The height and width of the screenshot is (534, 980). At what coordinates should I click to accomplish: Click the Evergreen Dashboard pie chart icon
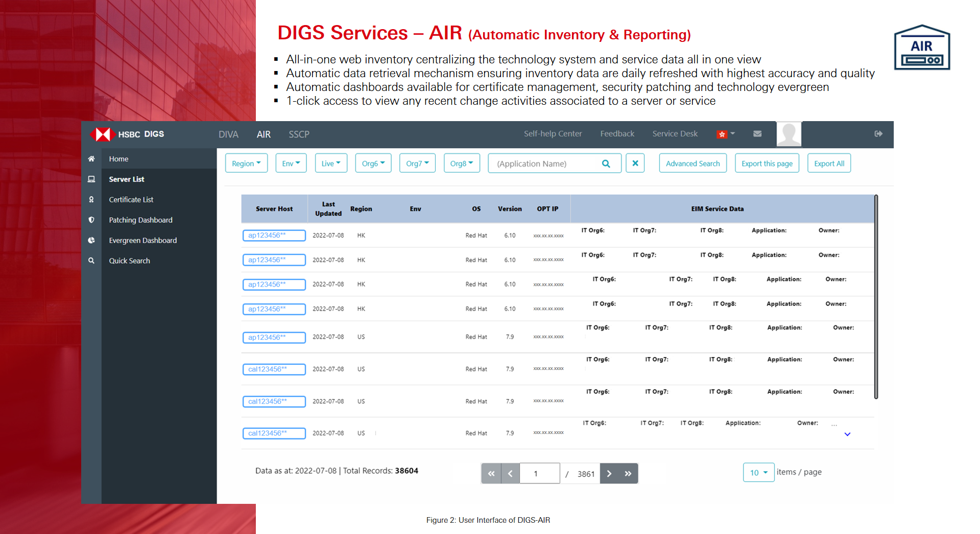point(91,240)
